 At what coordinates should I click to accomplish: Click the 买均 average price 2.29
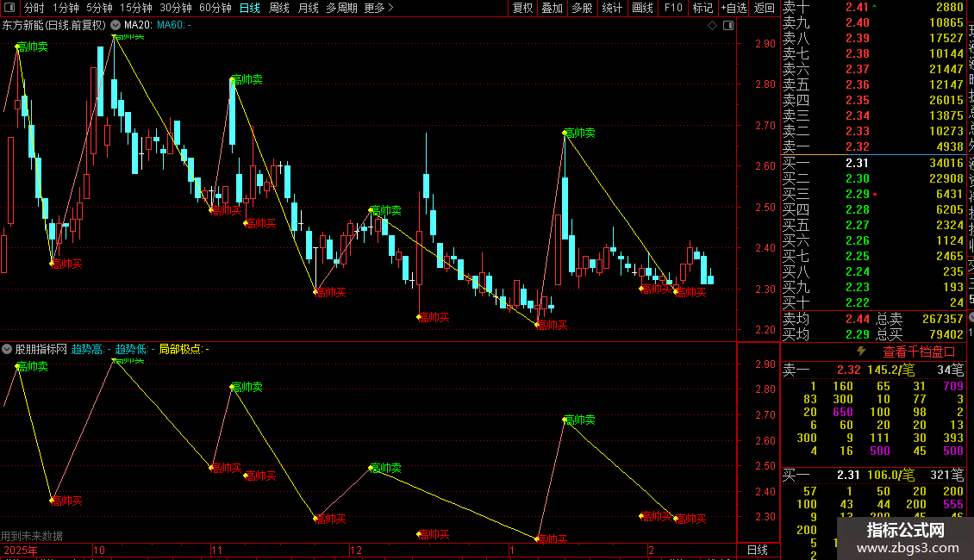point(858,334)
